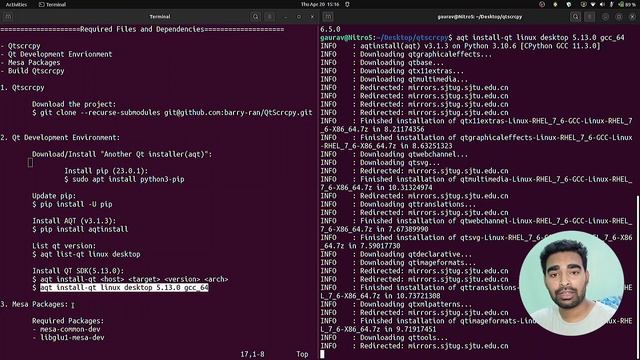Click the battery 89% indicator
Viewport: 640px width, 360px height.
tap(627, 4)
